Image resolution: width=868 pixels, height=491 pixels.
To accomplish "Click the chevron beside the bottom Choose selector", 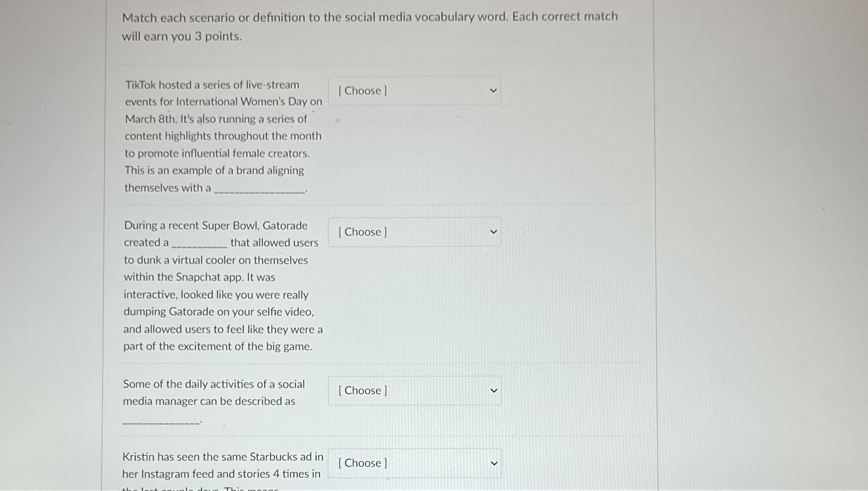I will (494, 463).
